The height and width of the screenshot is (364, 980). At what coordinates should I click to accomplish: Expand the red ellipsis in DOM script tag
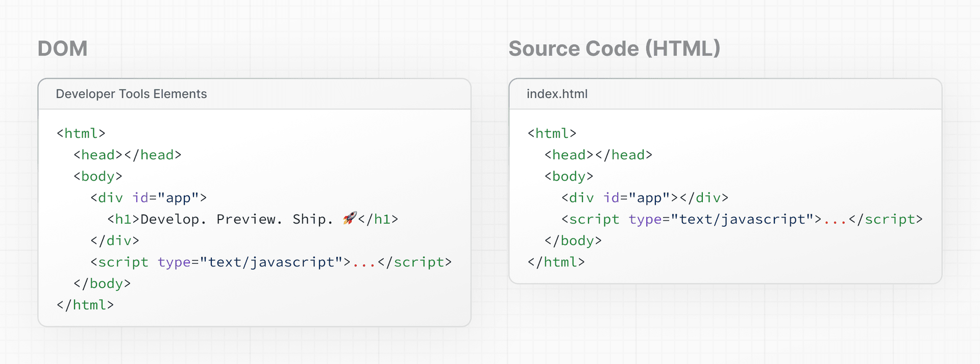coord(364,264)
